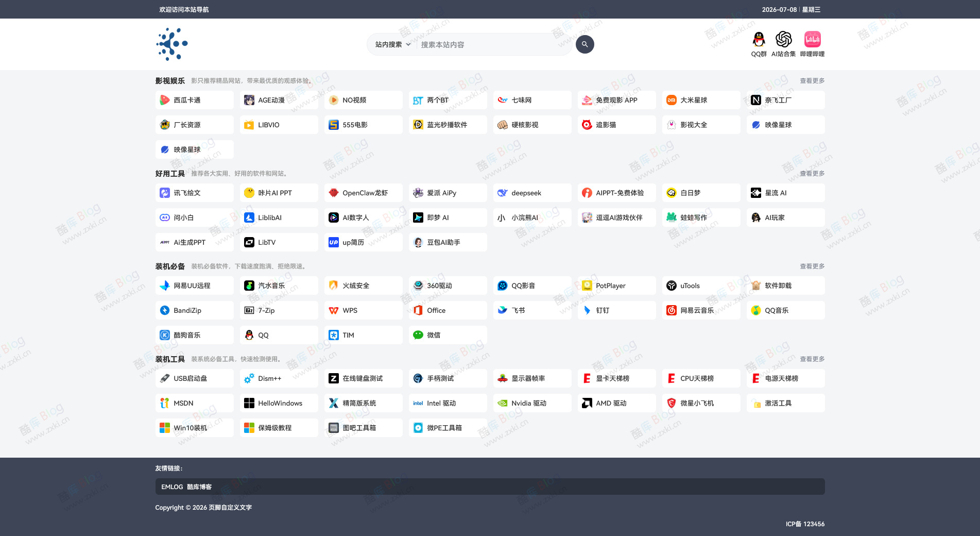980x536 pixels.
Task: Click 查看更多 beside 好用工具 section
Action: point(812,174)
